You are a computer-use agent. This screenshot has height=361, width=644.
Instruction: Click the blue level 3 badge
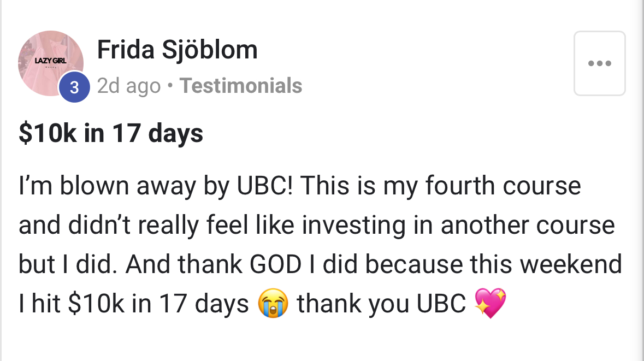[x=74, y=87]
